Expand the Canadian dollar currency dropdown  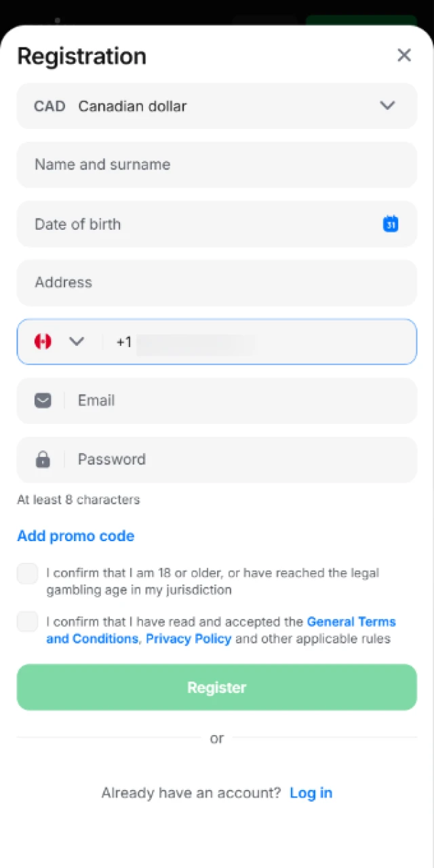(387, 106)
